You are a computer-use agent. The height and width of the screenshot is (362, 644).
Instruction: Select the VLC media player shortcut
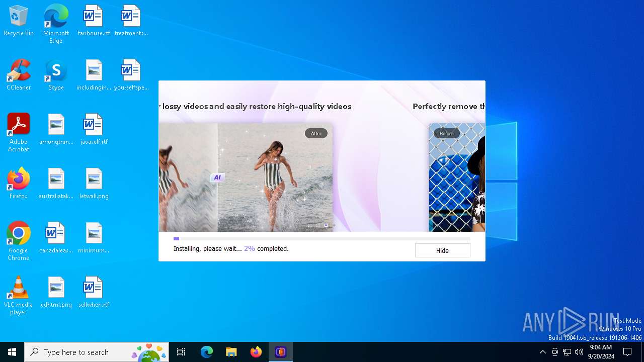click(19, 296)
